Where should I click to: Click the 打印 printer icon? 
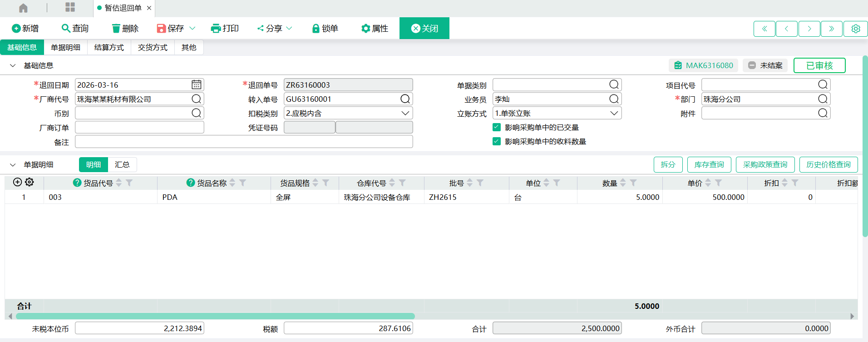click(x=216, y=29)
